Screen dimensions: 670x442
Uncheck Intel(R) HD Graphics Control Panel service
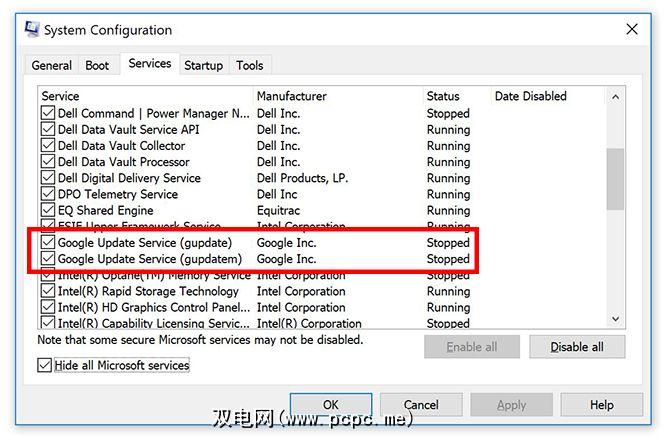point(48,307)
